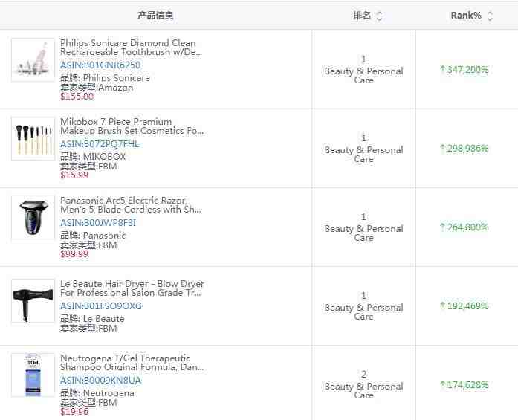Click ASIN B01FSO9OXG link

[x=101, y=306]
